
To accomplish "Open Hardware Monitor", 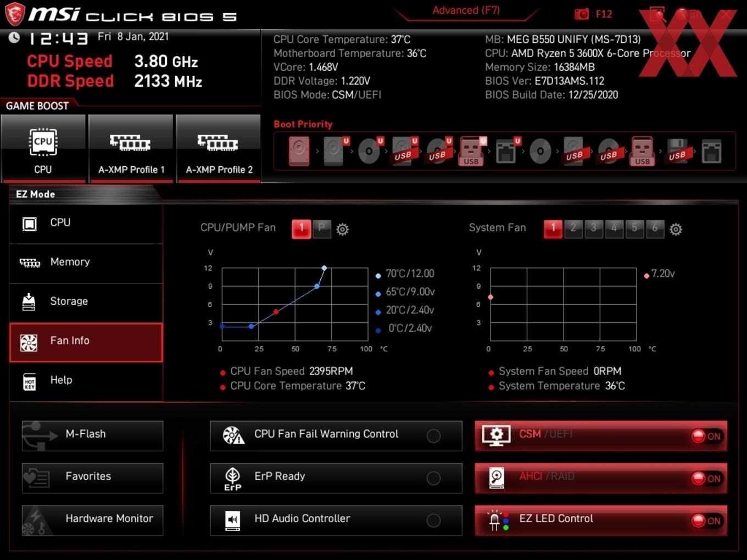I will [92, 520].
